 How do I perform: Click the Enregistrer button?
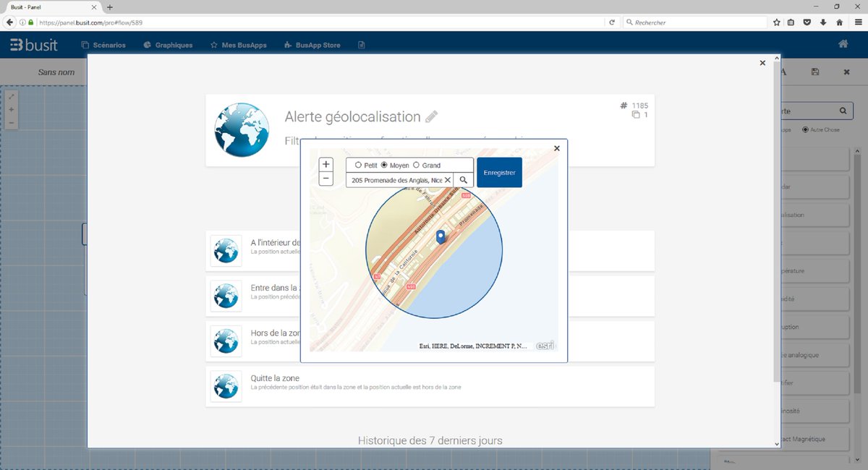coord(499,173)
